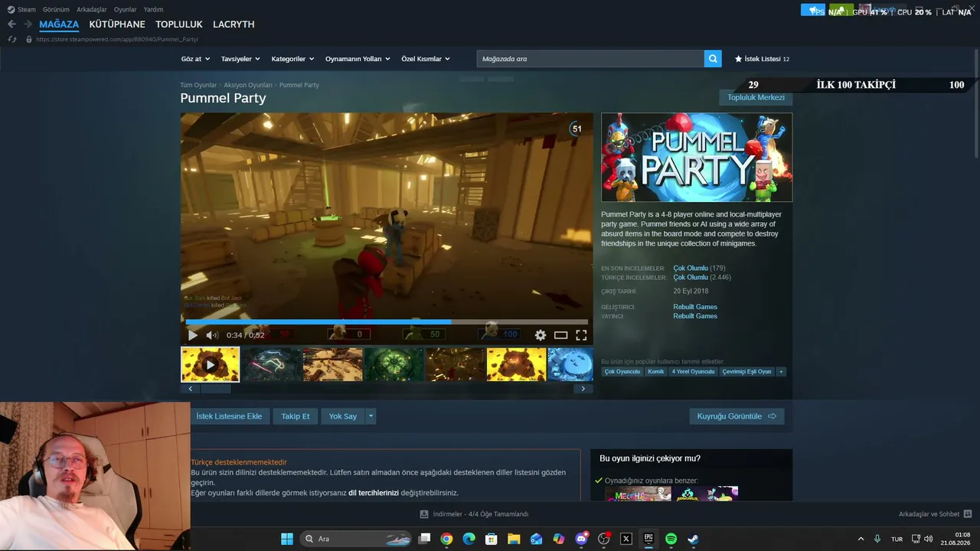Screen dimensions: 980x551
Task: Open Task View in the taskbar
Action: pos(424,539)
